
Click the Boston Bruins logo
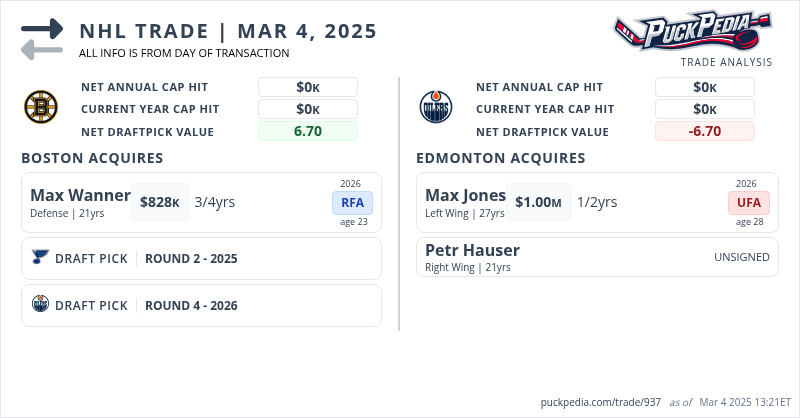(41, 106)
